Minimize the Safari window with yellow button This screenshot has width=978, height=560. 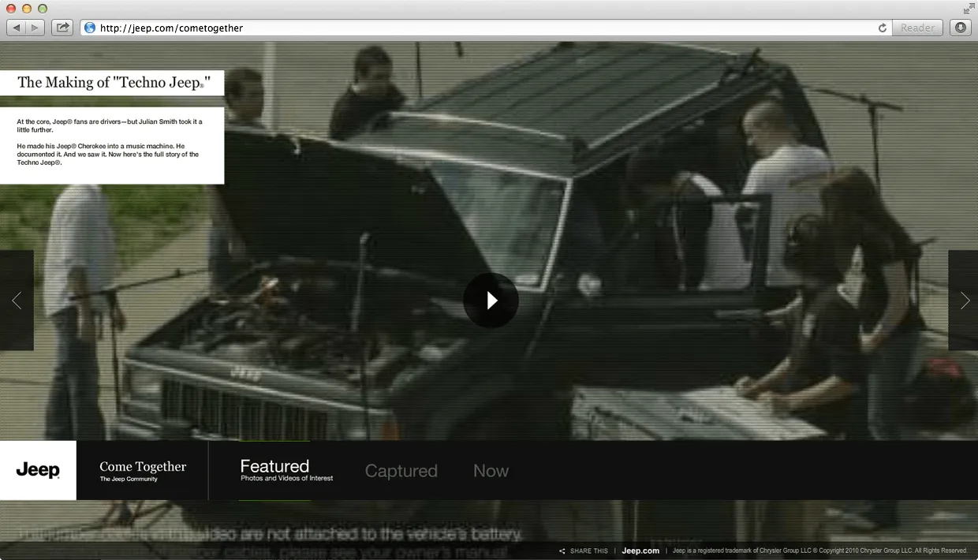pyautogui.click(x=27, y=9)
